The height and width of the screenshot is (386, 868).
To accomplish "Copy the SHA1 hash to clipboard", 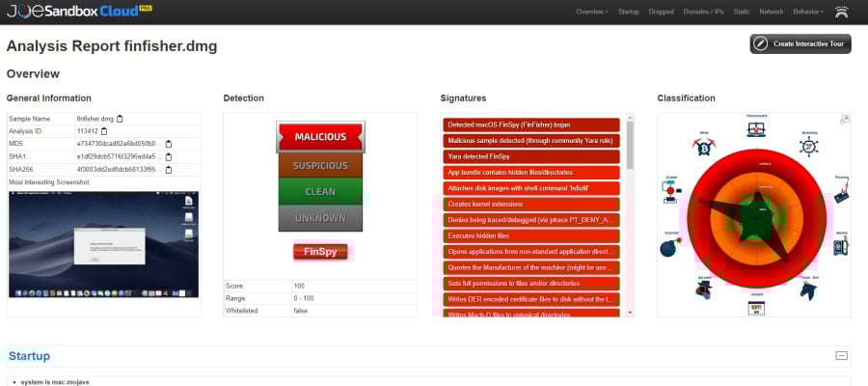I will pyautogui.click(x=168, y=156).
